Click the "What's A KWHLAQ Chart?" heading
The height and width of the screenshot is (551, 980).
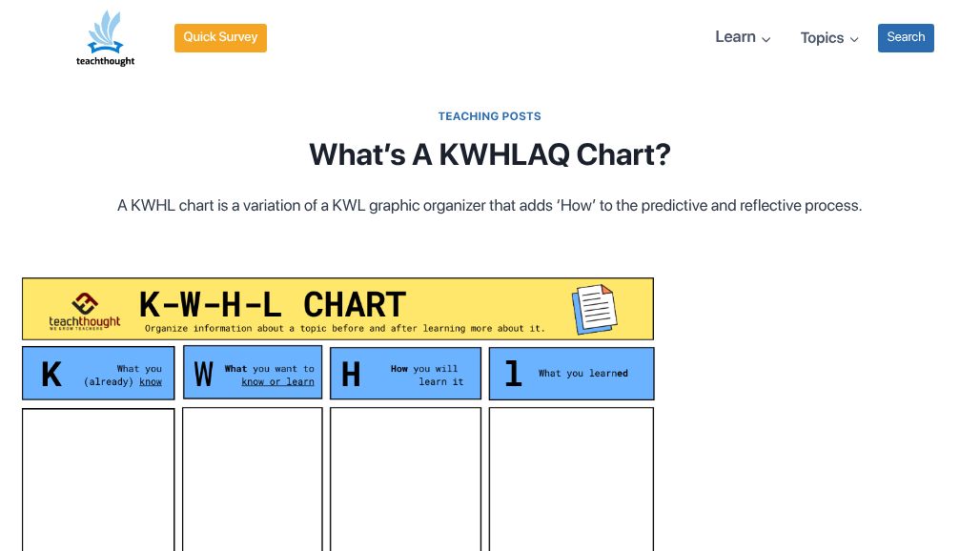(x=489, y=154)
